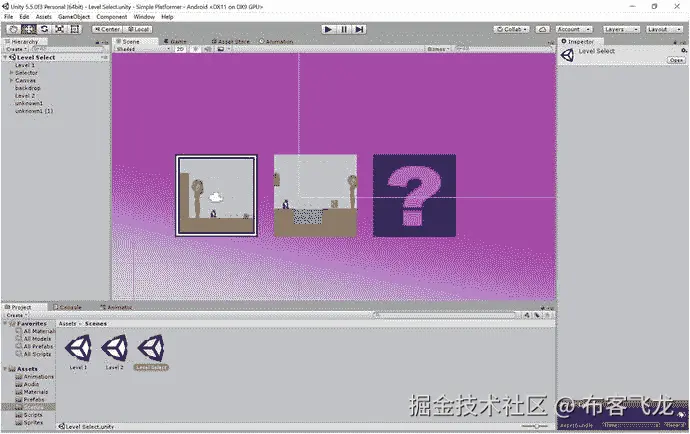Open the Audio folder
690x434 pixels.
coord(27,384)
